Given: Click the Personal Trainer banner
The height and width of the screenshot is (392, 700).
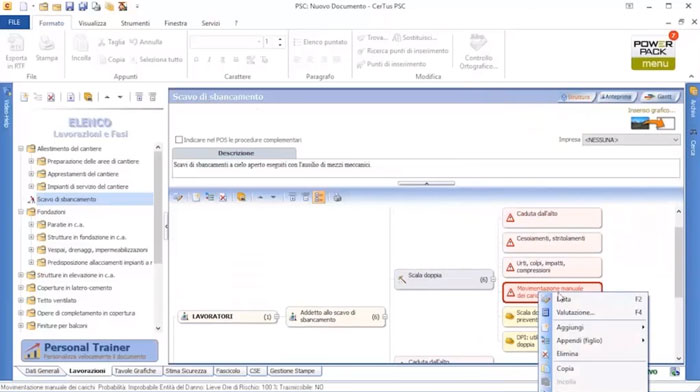Looking at the screenshot, I should pyautogui.click(x=89, y=350).
